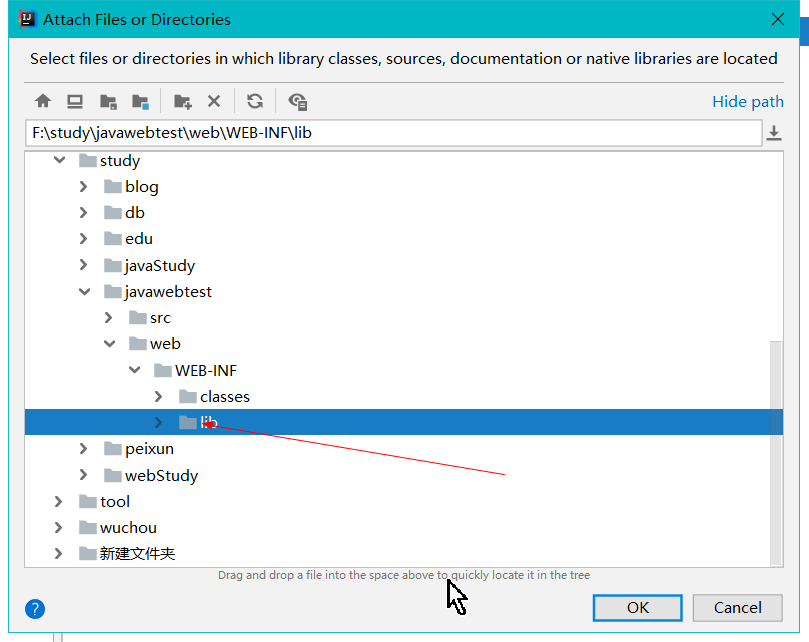The image size is (809, 642).
Task: Toggle show hidden files and directories icon
Action: [298, 102]
